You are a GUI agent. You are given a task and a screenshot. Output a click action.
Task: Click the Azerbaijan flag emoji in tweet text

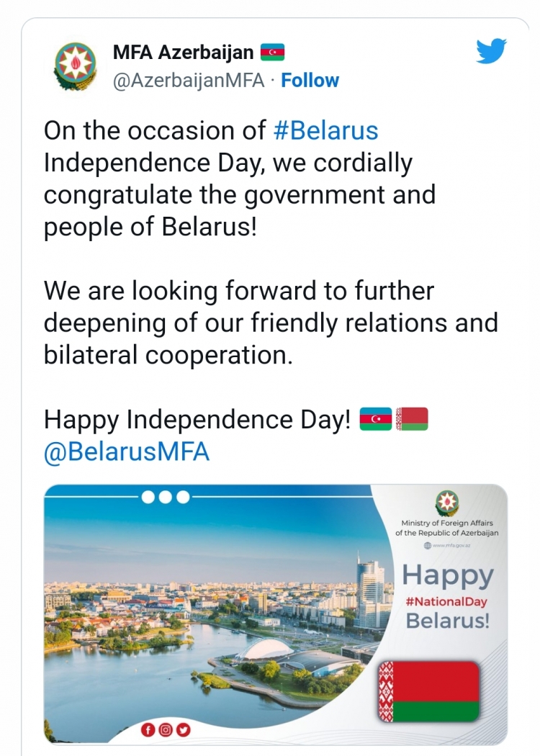click(376, 419)
